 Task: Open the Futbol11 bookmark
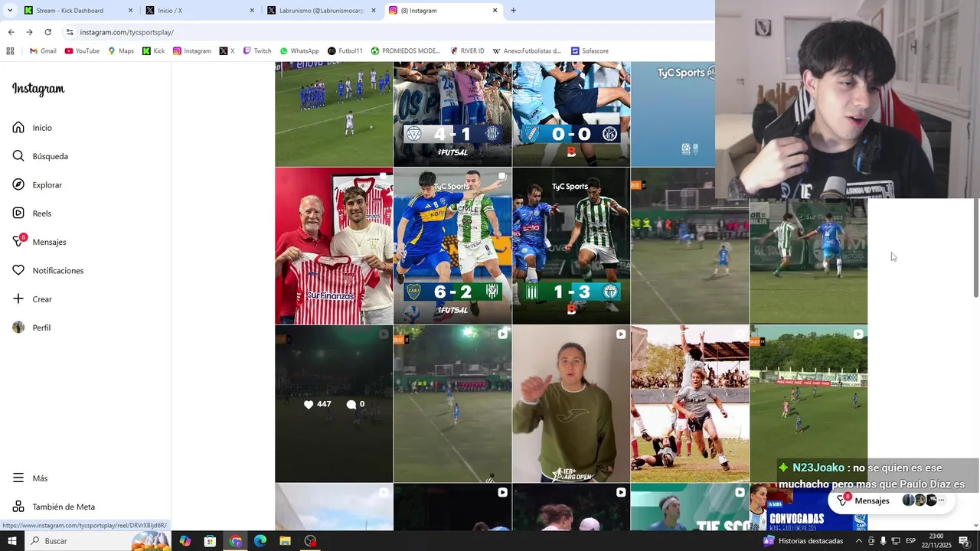click(345, 51)
